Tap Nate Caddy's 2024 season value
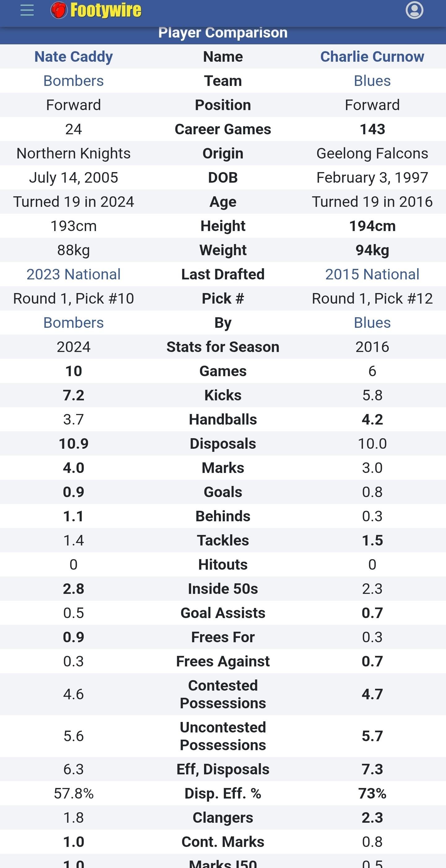 pos(74,347)
